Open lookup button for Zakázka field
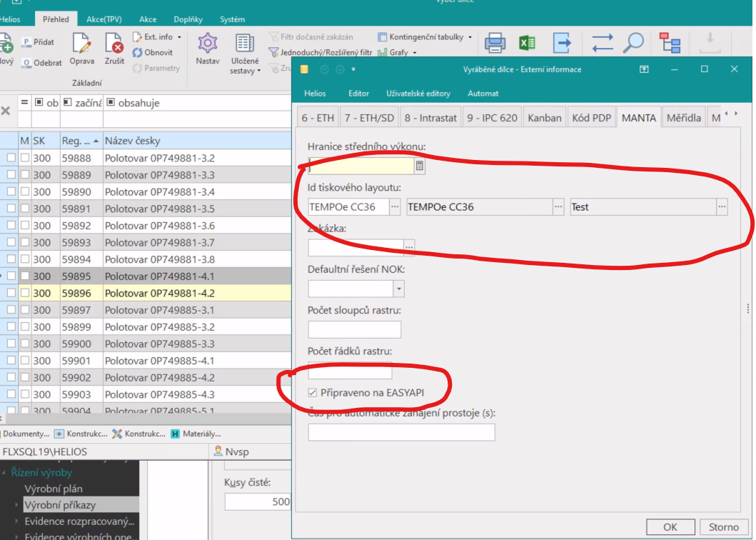The image size is (756, 540). pyautogui.click(x=409, y=247)
